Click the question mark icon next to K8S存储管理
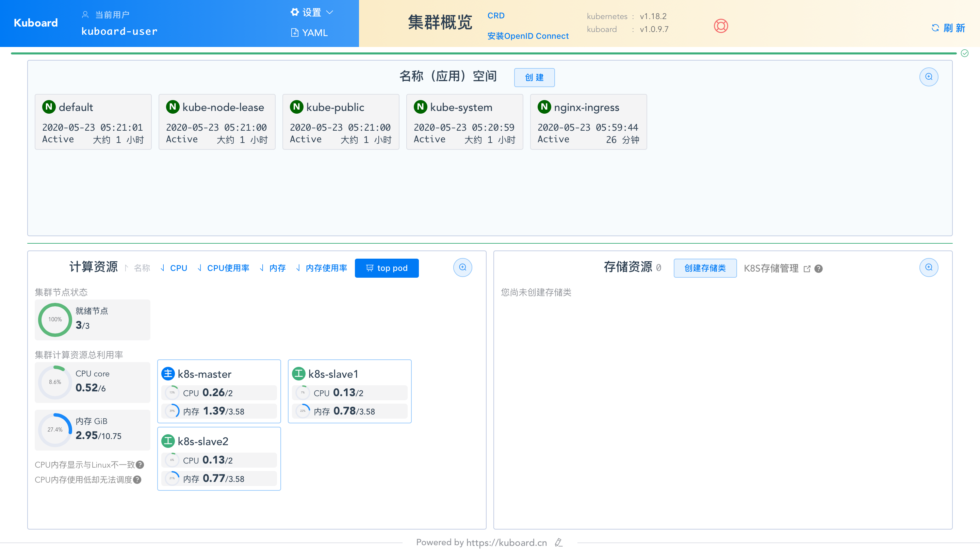980x552 pixels. tap(818, 269)
